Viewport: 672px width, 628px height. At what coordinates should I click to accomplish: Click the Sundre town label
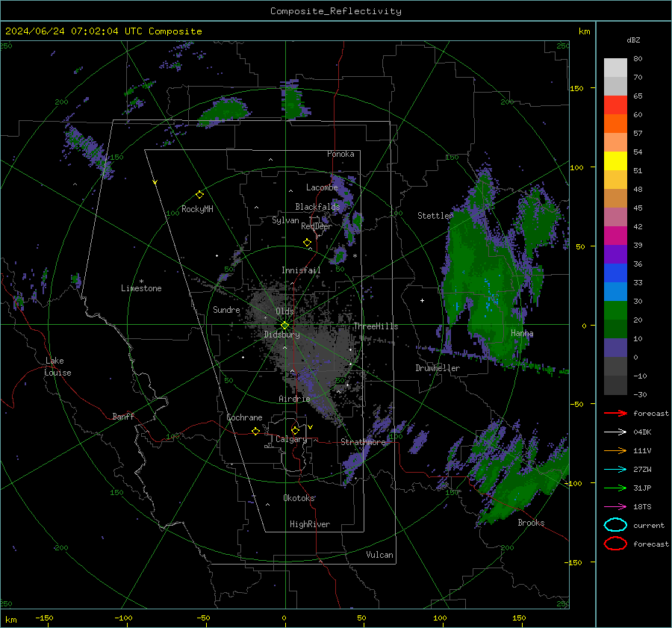tap(226, 310)
